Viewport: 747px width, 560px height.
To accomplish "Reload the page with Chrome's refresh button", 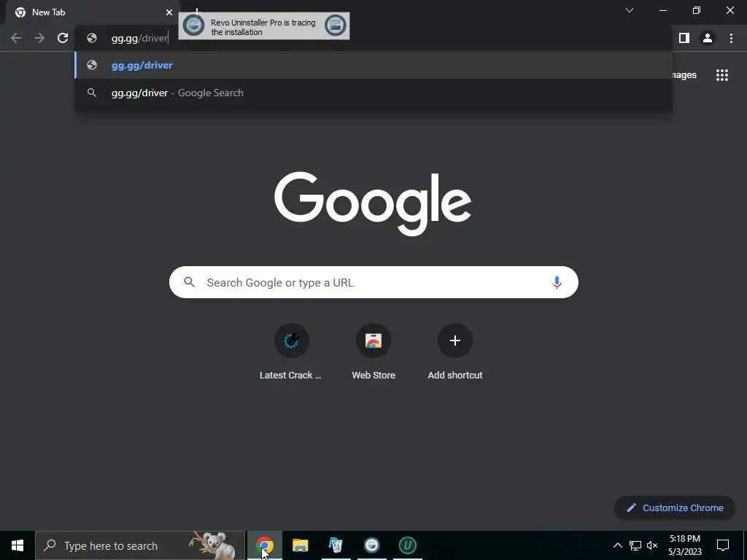I will [63, 38].
